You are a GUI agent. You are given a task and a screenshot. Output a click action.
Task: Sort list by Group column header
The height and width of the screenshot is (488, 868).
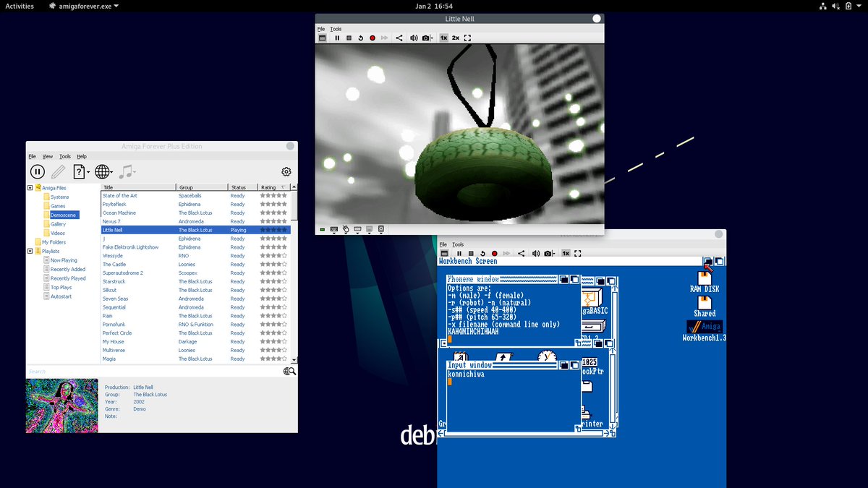[203, 187]
